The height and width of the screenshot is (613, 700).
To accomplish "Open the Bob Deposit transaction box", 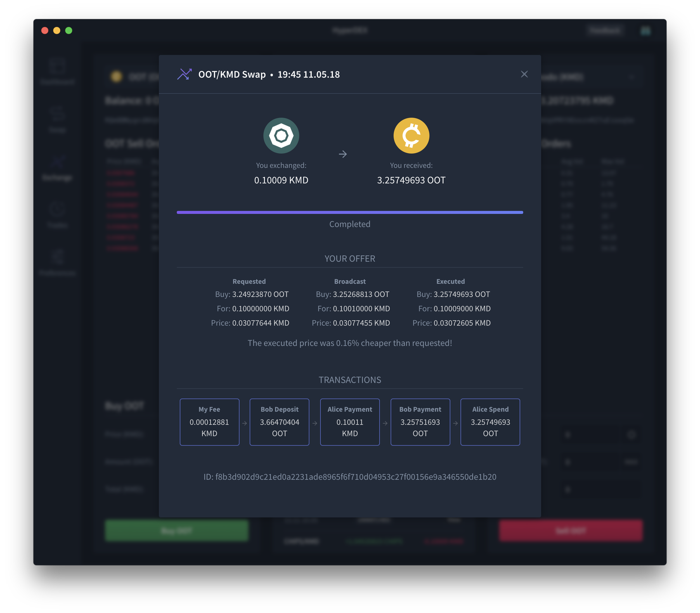I will (x=279, y=422).
